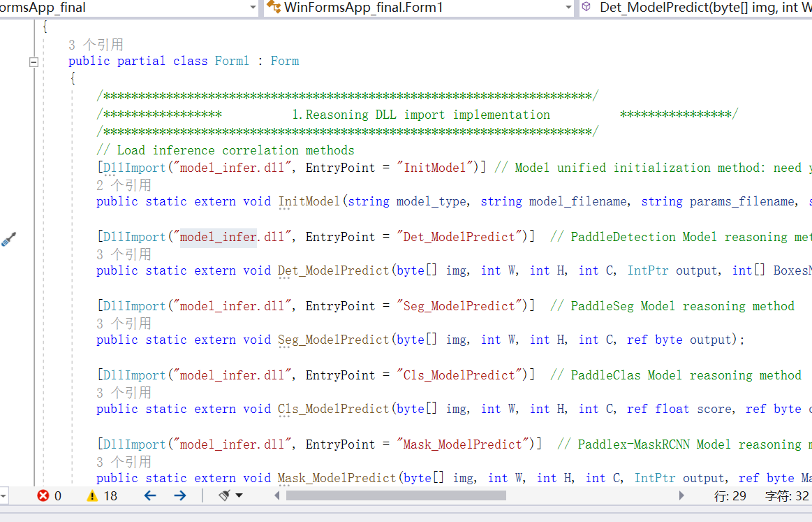812x522 pixels.
Task: Click the Quick Actions screwdriver icon in margin
Action: [x=9, y=238]
